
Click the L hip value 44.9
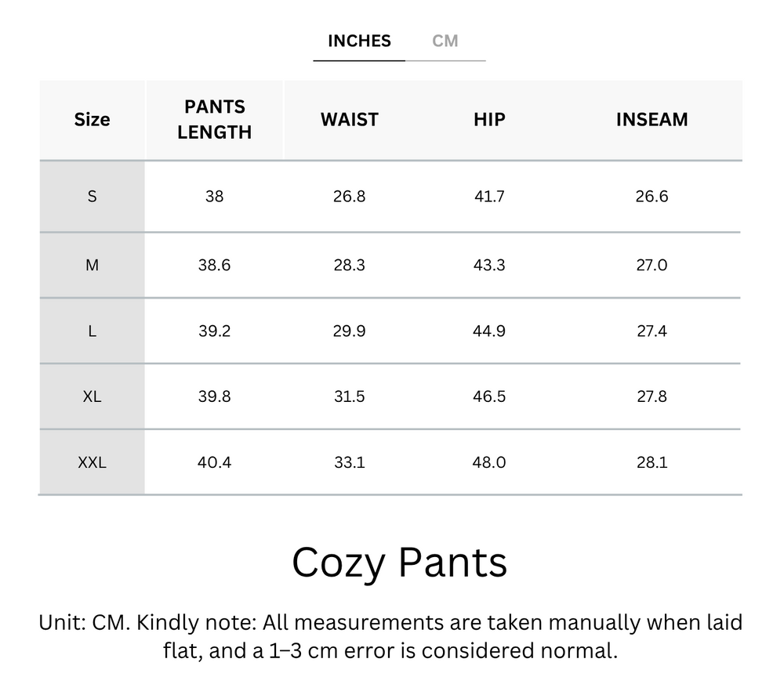[489, 331]
